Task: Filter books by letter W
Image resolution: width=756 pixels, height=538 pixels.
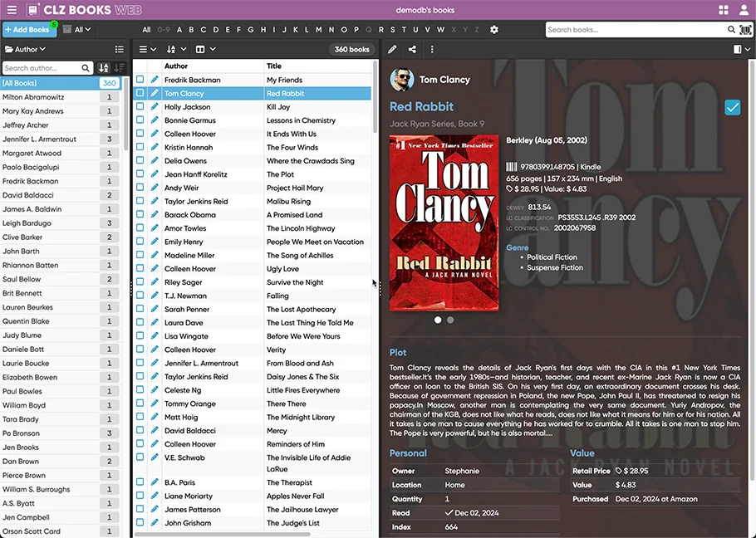Action: pyautogui.click(x=440, y=30)
